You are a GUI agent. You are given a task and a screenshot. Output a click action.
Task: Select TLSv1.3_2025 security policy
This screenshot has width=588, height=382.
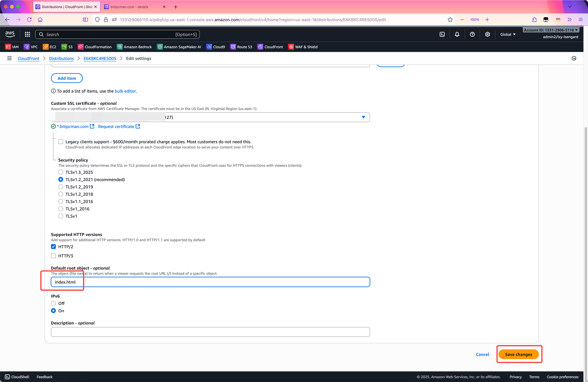click(61, 172)
